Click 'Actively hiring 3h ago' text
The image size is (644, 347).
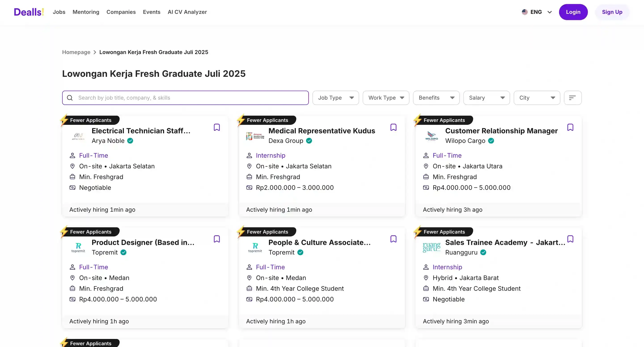click(453, 210)
